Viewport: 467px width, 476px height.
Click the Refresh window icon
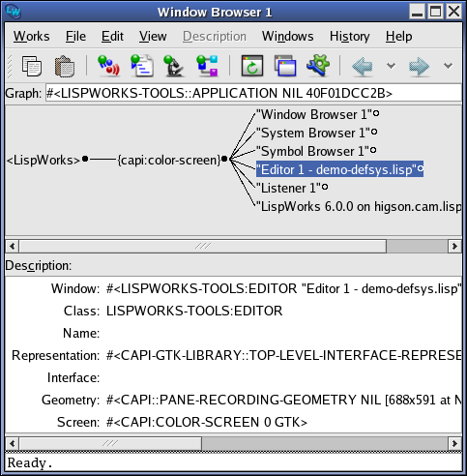coord(252,66)
